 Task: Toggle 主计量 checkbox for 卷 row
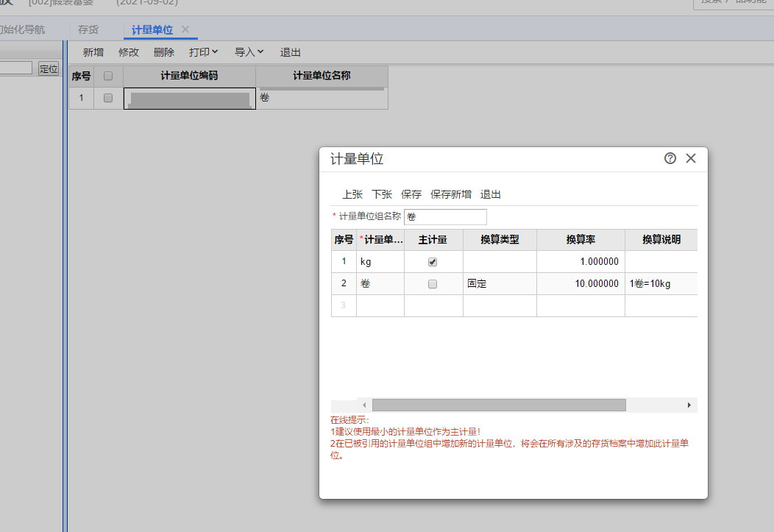(x=433, y=284)
